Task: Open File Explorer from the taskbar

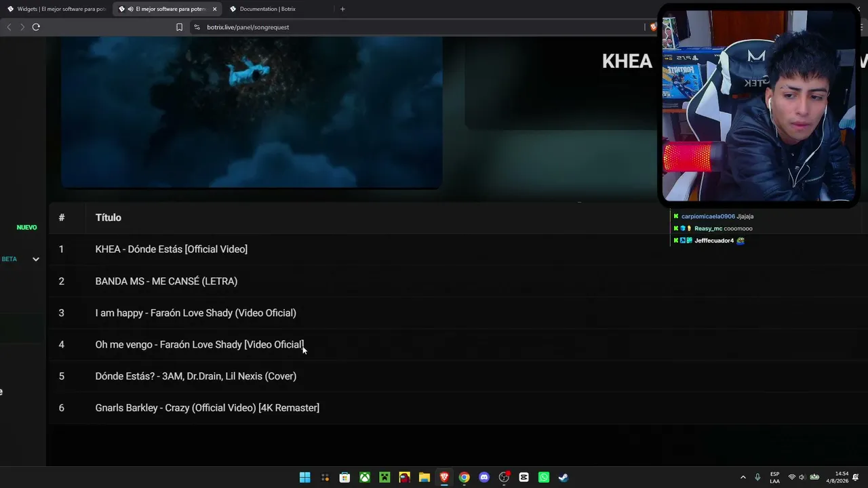Action: (425, 477)
